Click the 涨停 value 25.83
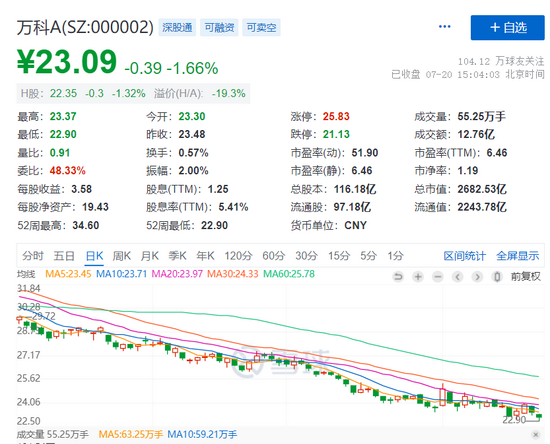 point(336,116)
